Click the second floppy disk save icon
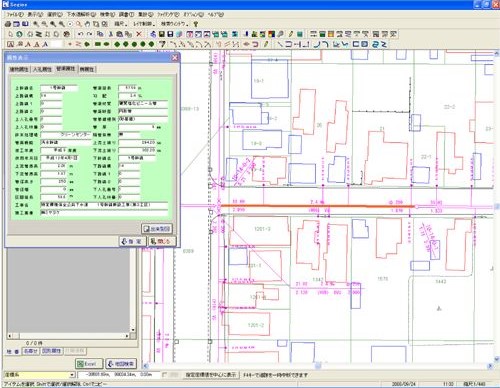Screen dimensions: 500x388 170,34
